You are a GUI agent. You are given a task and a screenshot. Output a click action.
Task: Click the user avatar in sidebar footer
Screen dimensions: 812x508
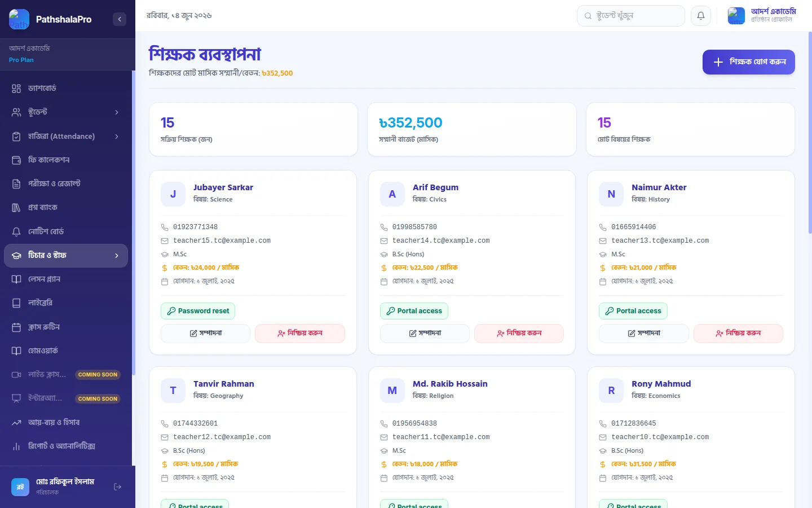[x=20, y=487]
